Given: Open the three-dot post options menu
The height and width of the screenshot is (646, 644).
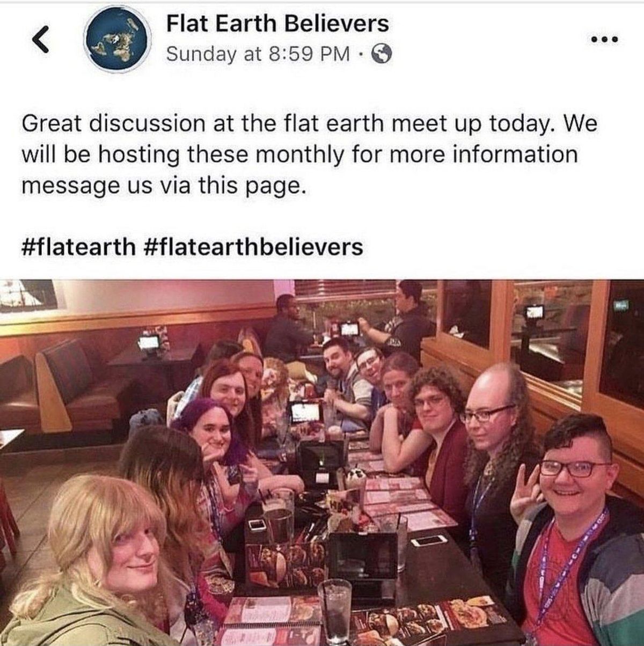Looking at the screenshot, I should [605, 39].
